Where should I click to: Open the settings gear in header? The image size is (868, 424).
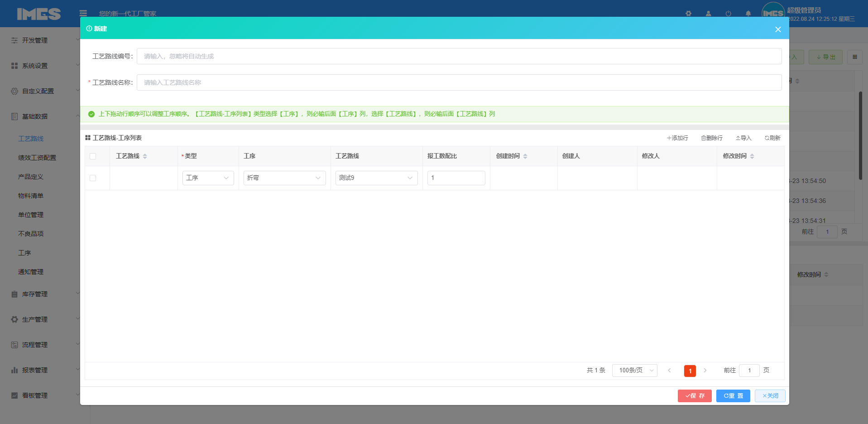pos(688,14)
